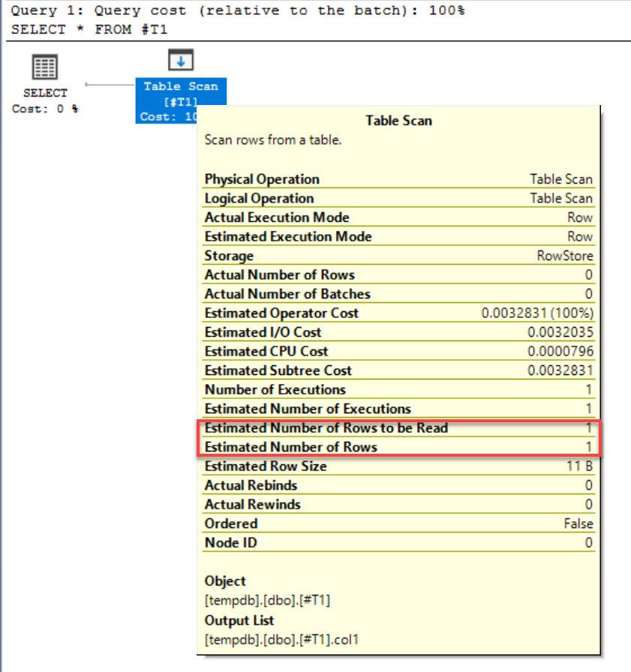Click the 'Estimated CPU Cost' label
631x672 pixels.
(x=266, y=352)
